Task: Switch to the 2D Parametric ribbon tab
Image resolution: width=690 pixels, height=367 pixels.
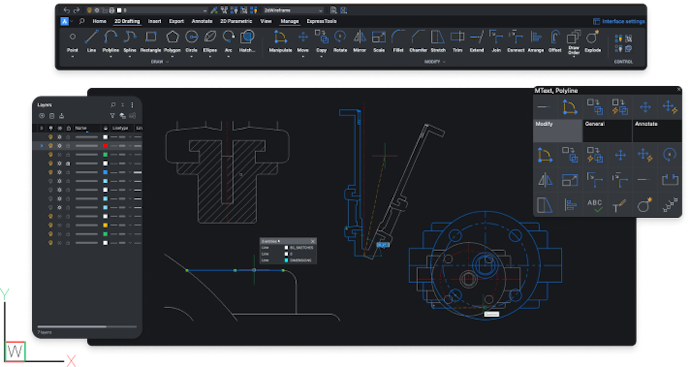Action: tap(236, 21)
